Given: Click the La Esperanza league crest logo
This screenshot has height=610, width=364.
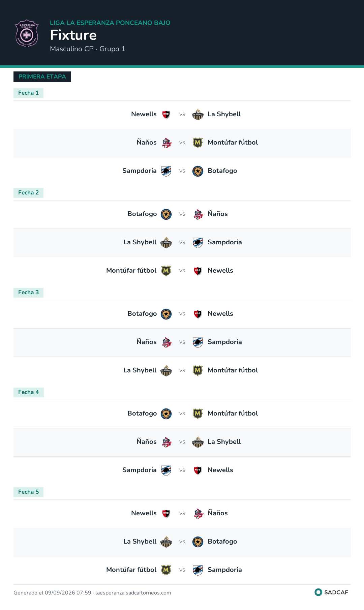Looking at the screenshot, I should click(x=27, y=33).
